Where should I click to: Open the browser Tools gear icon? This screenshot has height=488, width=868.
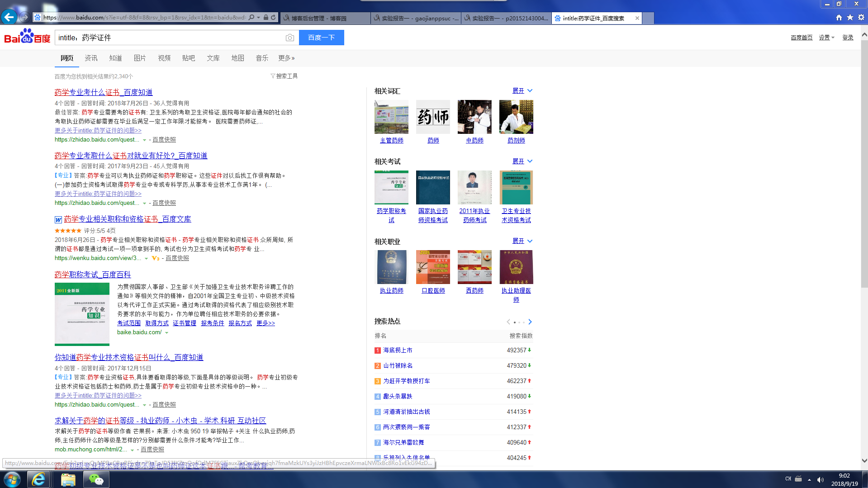861,18
